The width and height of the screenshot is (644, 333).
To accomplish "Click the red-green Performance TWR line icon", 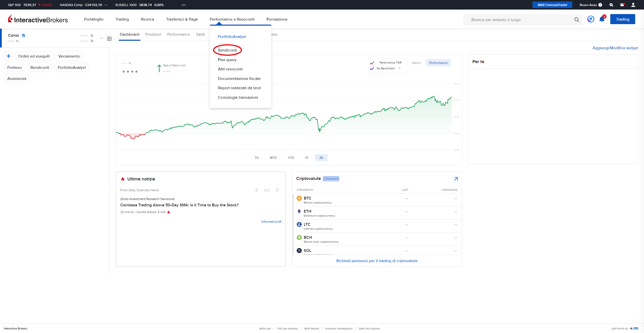I will point(372,63).
